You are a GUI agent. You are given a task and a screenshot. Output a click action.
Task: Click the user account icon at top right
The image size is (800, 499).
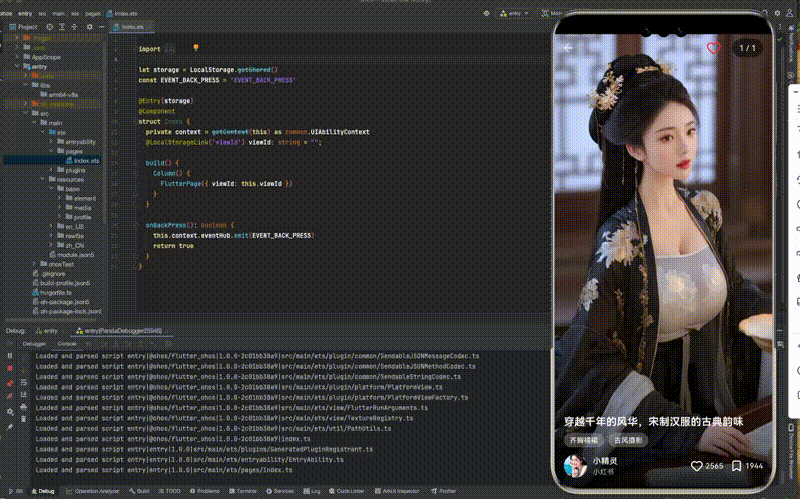coord(789,13)
